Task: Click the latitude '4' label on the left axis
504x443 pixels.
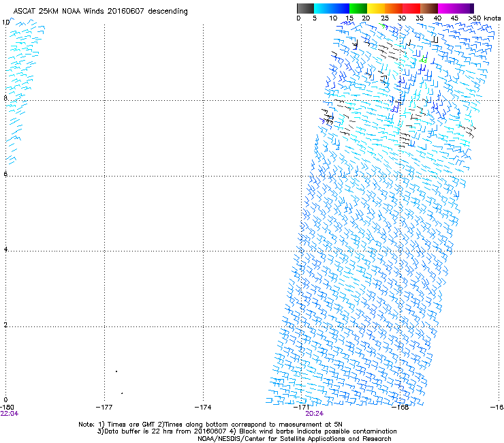Action: [5, 249]
